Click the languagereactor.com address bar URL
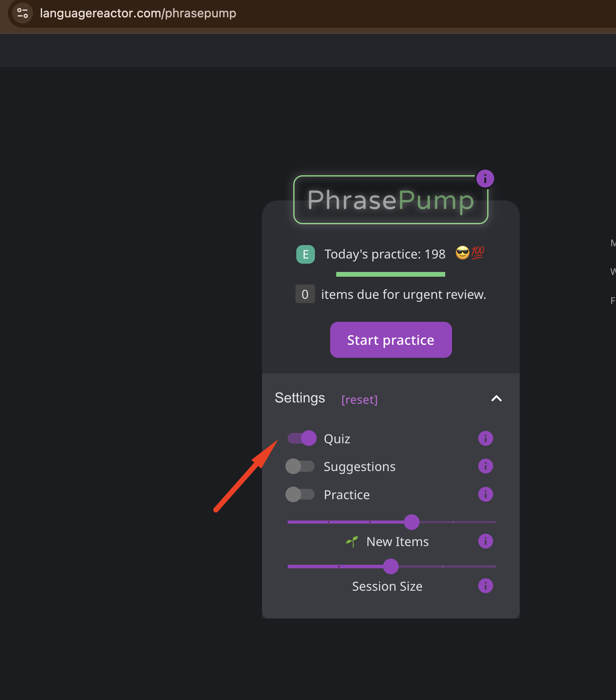The width and height of the screenshot is (616, 700). (x=138, y=13)
